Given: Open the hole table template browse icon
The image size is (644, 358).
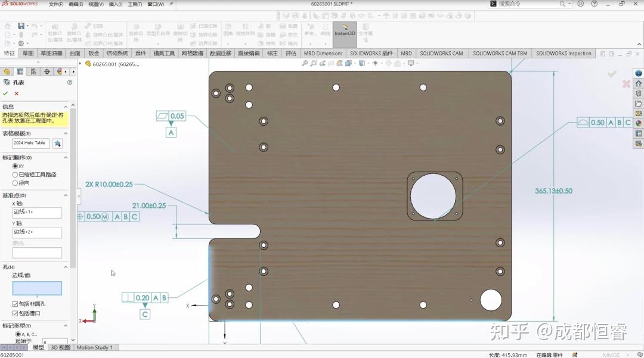Looking at the screenshot, I should [x=57, y=143].
